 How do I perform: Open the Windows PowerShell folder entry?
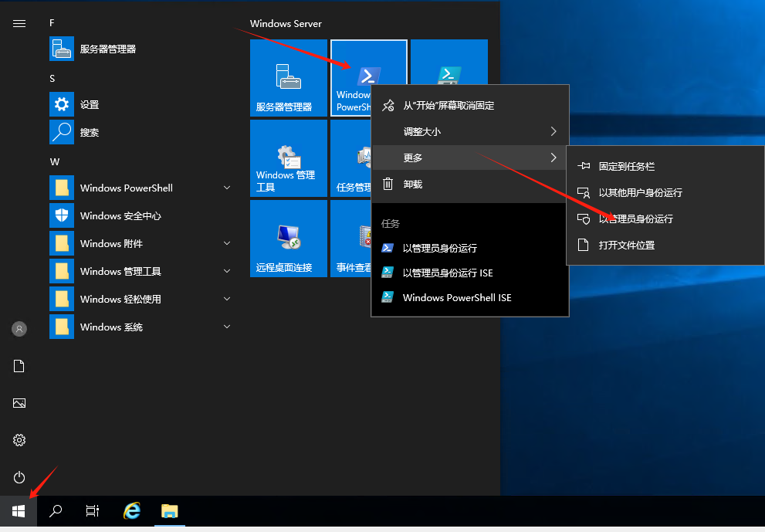point(140,188)
